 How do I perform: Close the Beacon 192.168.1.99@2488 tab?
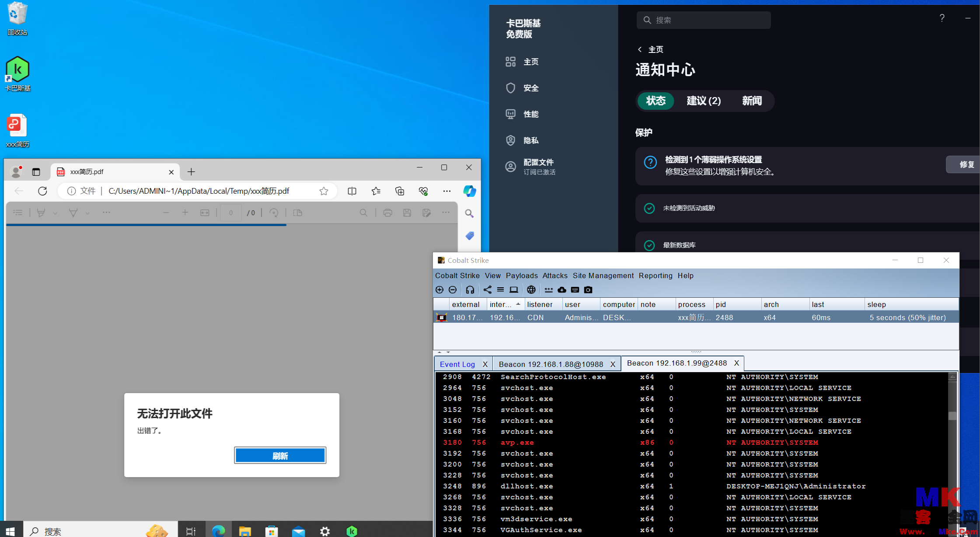[737, 363]
